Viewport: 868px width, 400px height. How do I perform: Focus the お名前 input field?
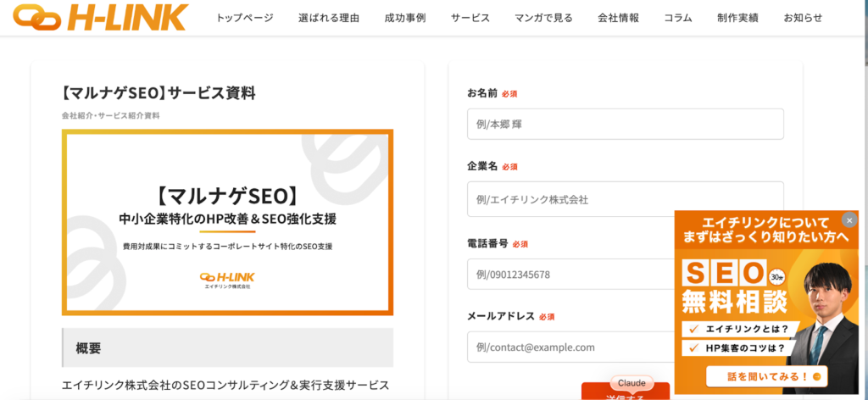tap(625, 125)
